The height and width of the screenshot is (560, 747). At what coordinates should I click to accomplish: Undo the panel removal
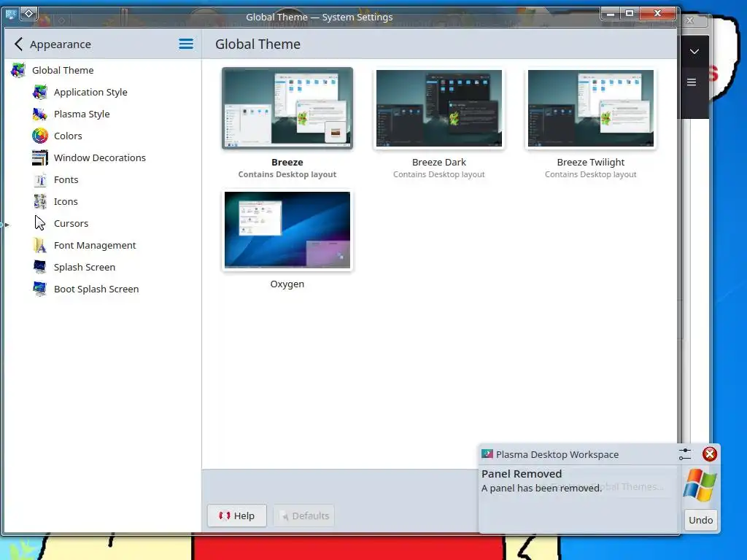point(701,520)
